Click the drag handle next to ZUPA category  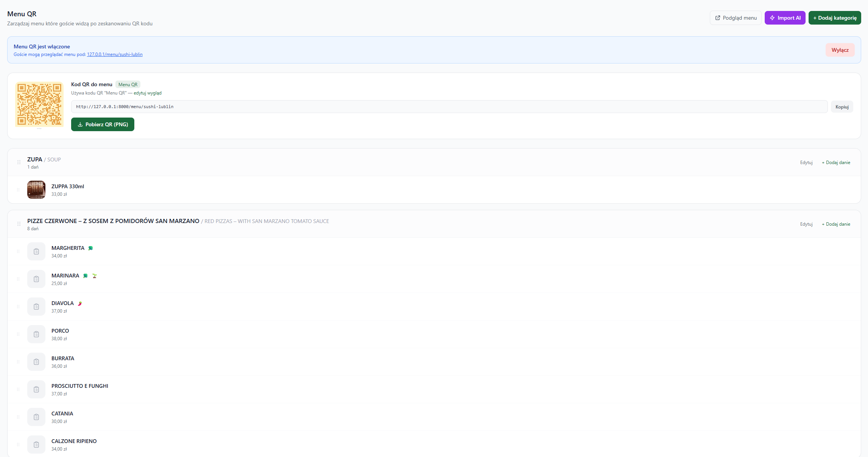tap(19, 163)
